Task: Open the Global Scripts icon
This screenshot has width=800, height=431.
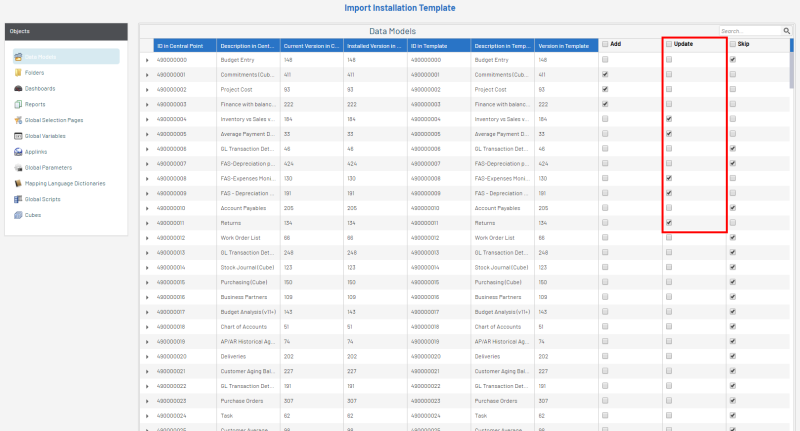Action: (18, 199)
